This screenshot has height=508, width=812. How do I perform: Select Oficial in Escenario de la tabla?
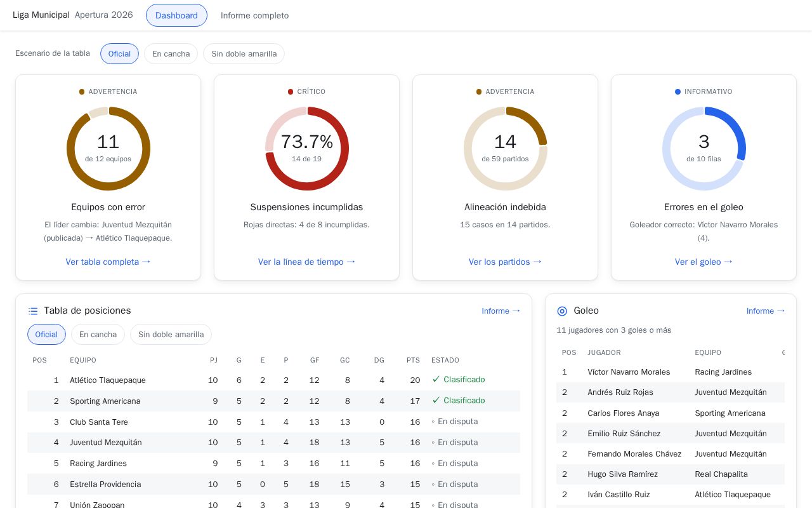pyautogui.click(x=119, y=53)
